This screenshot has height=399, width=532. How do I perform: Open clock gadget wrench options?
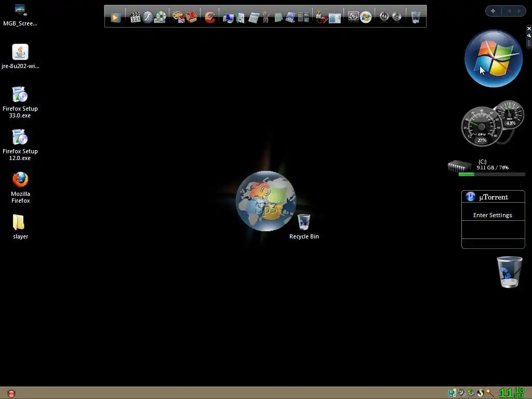(x=529, y=36)
